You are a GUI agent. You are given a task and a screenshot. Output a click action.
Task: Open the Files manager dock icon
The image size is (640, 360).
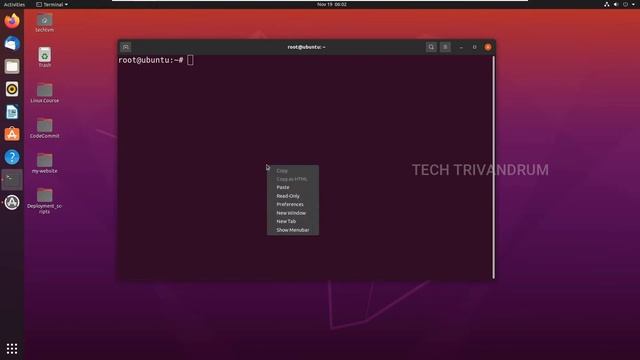pos(12,66)
